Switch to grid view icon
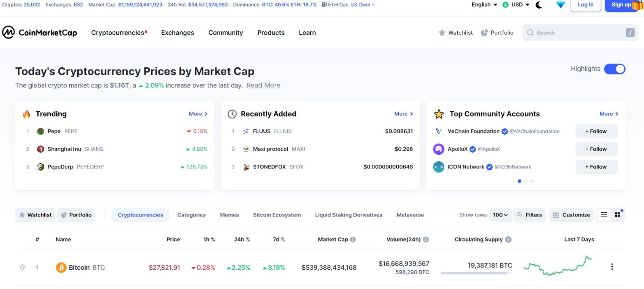This screenshot has height=289, width=644. pyautogui.click(x=617, y=215)
